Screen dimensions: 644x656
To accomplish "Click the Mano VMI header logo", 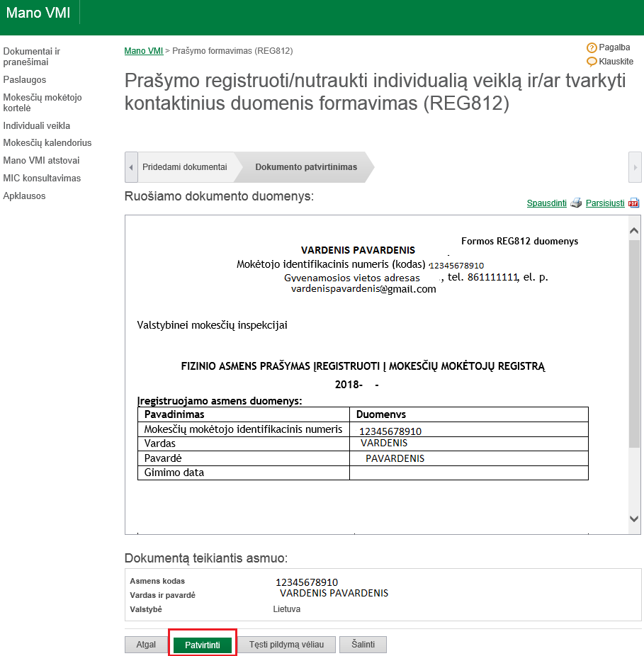I will 38,13.
